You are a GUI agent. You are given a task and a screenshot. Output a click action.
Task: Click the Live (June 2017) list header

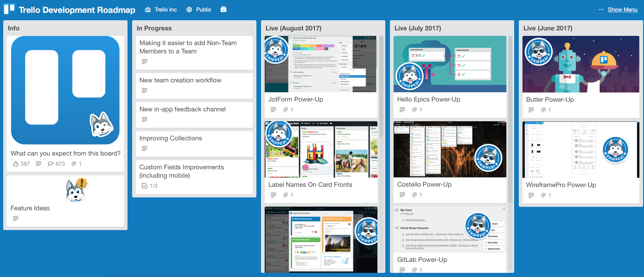tap(548, 28)
